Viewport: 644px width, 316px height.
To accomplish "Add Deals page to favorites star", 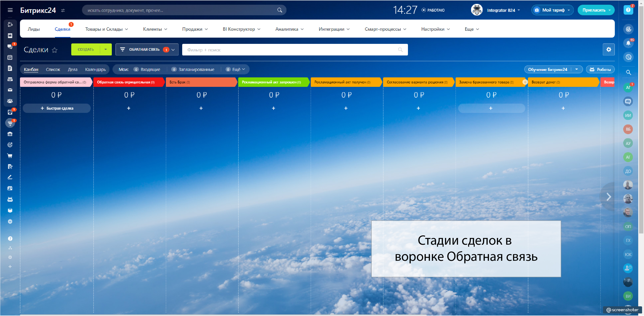I will tap(55, 50).
